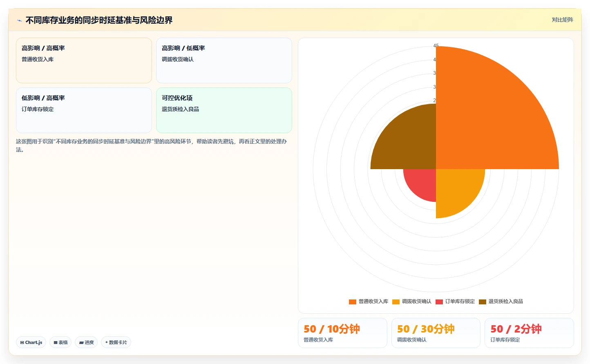Open the 50 / 2分钟 stat card
This screenshot has width=590, height=364.
pyautogui.click(x=529, y=333)
